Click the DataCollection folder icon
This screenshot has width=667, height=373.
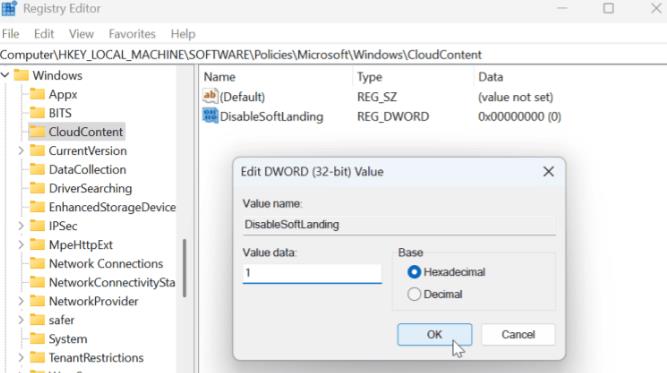[x=37, y=169]
